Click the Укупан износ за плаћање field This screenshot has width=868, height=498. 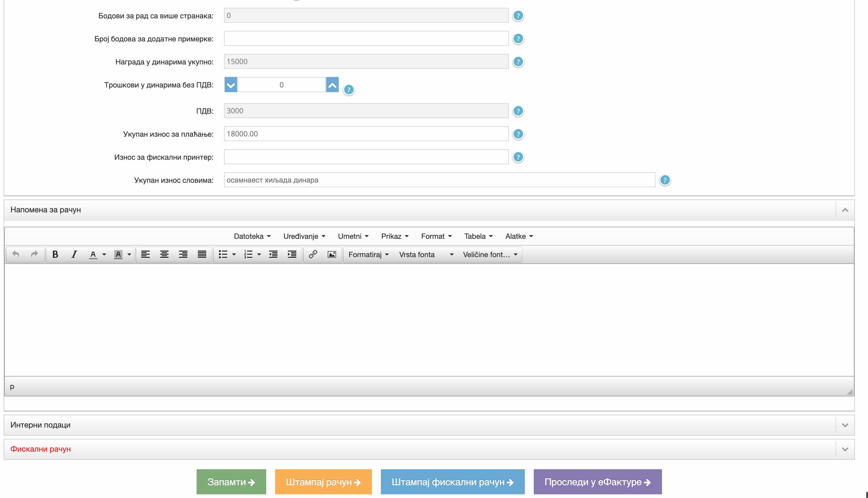click(366, 134)
